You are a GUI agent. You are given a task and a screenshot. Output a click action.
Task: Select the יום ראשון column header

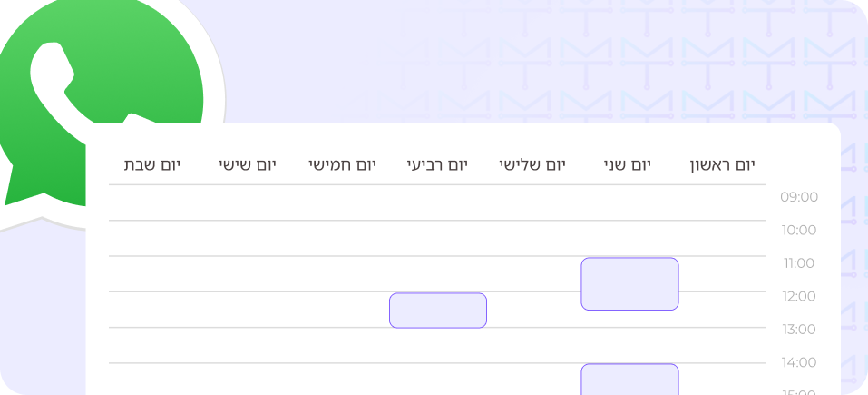pyautogui.click(x=721, y=164)
